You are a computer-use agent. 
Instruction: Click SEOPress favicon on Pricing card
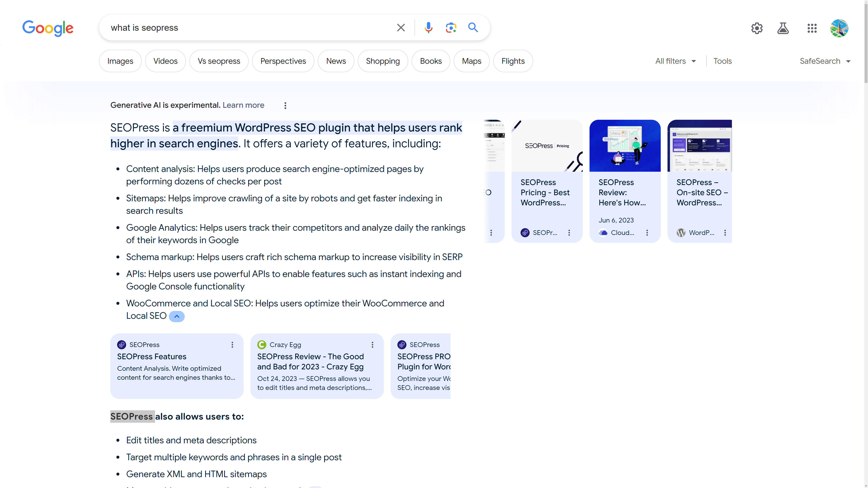coord(525,233)
